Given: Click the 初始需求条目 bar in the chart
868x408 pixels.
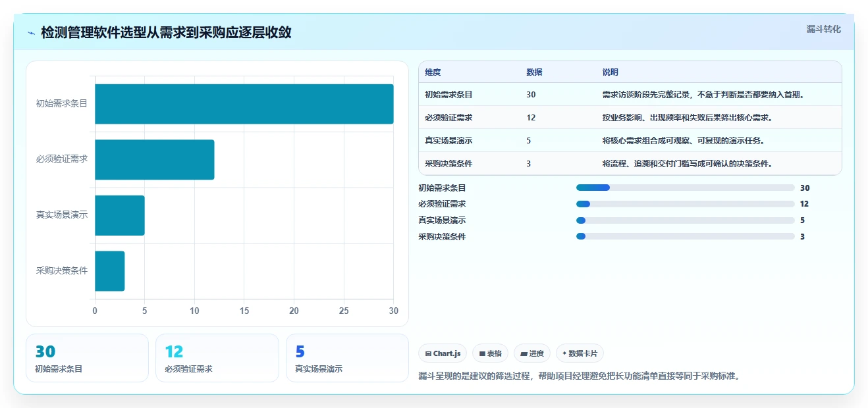Looking at the screenshot, I should point(244,104).
